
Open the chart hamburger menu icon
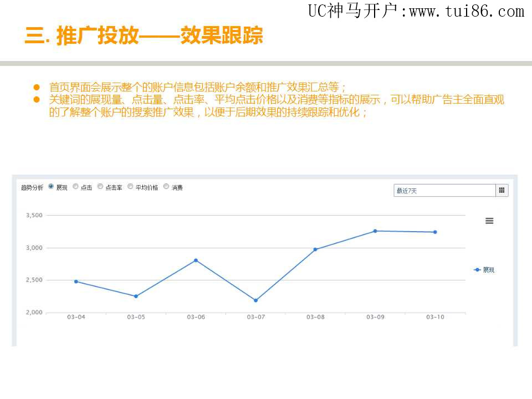pos(489,221)
